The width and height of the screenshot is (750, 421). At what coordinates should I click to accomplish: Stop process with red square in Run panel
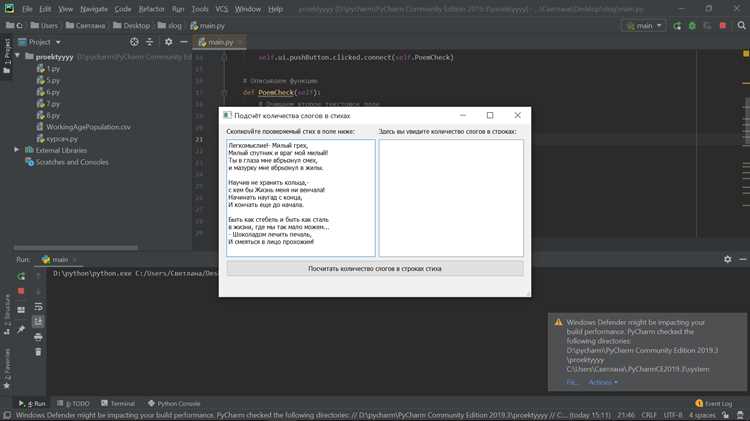click(x=21, y=291)
